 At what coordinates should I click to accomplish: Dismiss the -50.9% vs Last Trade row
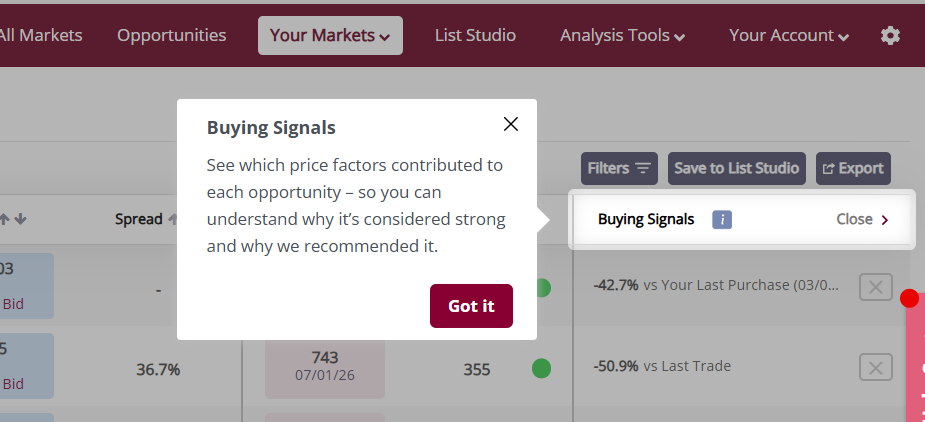pos(876,367)
